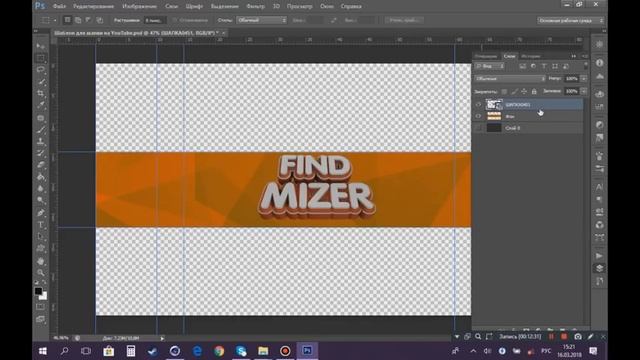Toggle lock position icon

(x=524, y=91)
